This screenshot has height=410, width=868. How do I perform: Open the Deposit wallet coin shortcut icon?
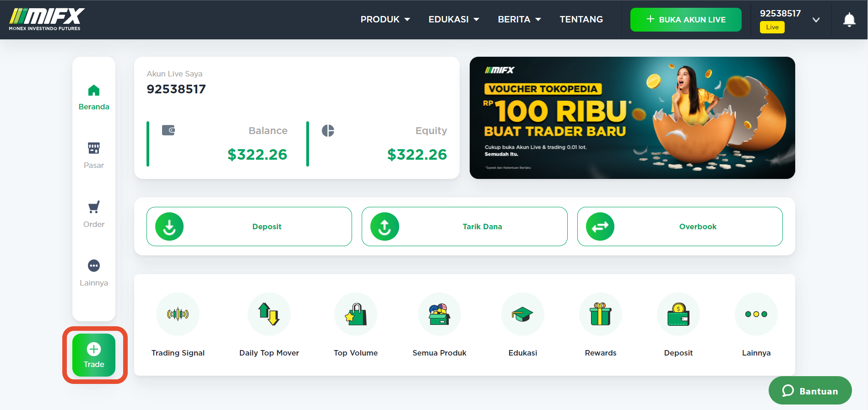[x=678, y=314]
